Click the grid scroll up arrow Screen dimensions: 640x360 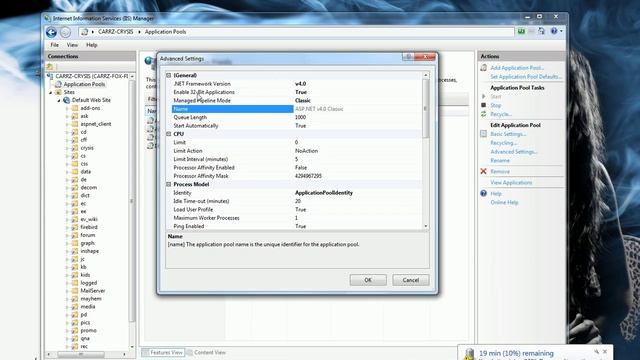426,75
